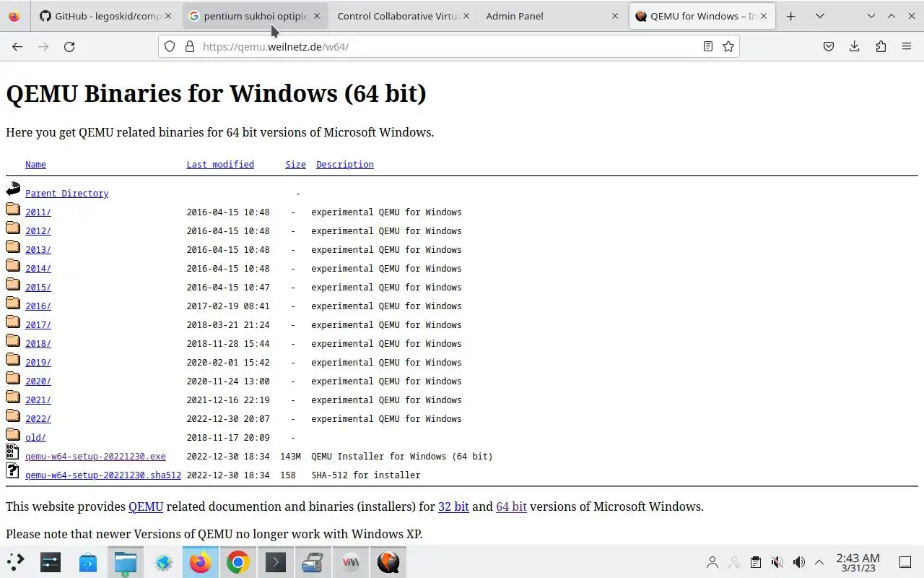Go back to previous page

[17, 46]
